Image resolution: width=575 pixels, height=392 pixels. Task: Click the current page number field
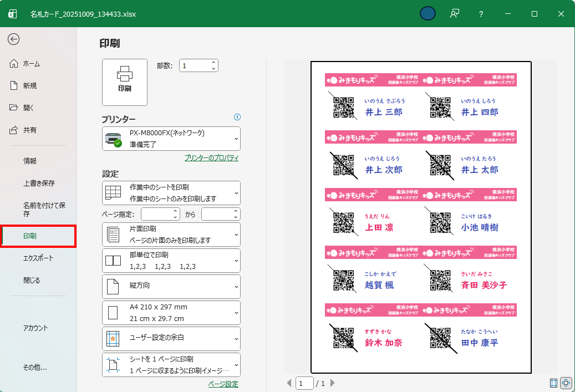tap(304, 383)
